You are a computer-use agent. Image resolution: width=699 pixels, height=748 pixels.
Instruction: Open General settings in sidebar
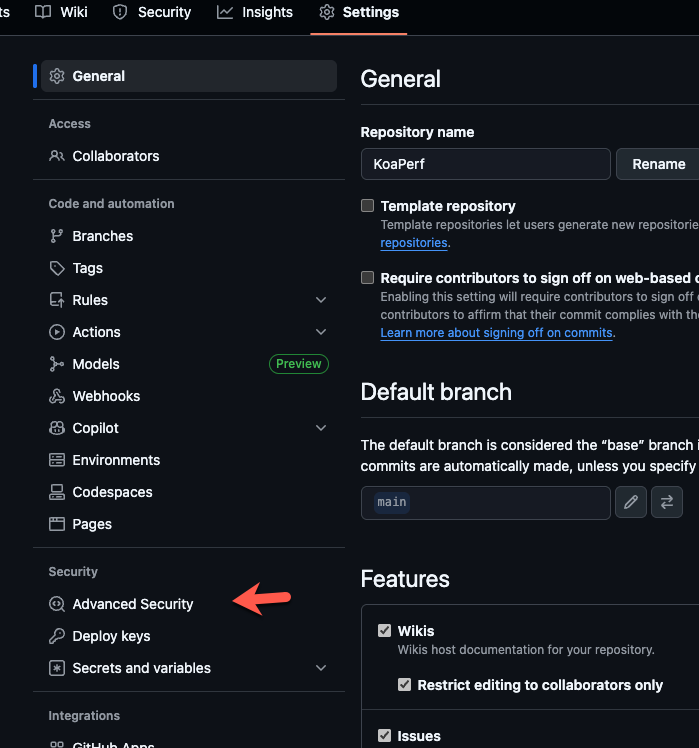tap(189, 76)
